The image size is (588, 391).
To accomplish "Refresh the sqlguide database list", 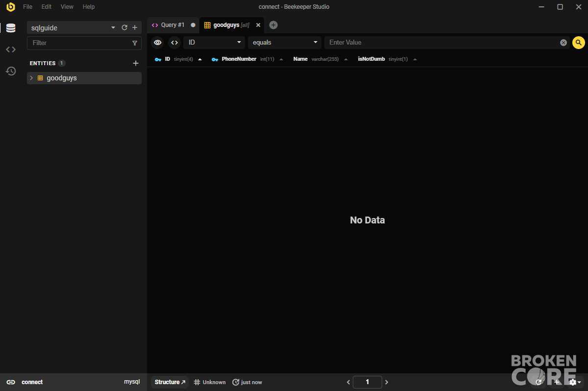I will [x=124, y=28].
